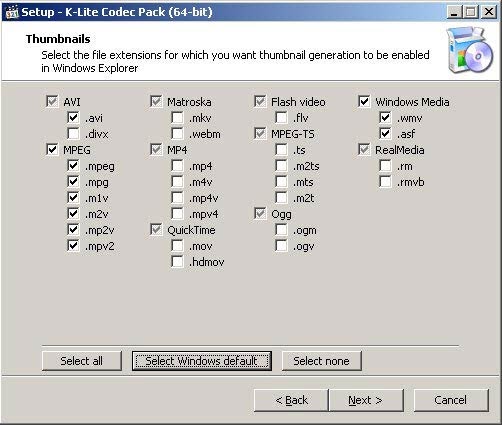Image resolution: width=502 pixels, height=425 pixels.
Task: Uncheck the .wmv extension checkbox
Action: coord(385,117)
